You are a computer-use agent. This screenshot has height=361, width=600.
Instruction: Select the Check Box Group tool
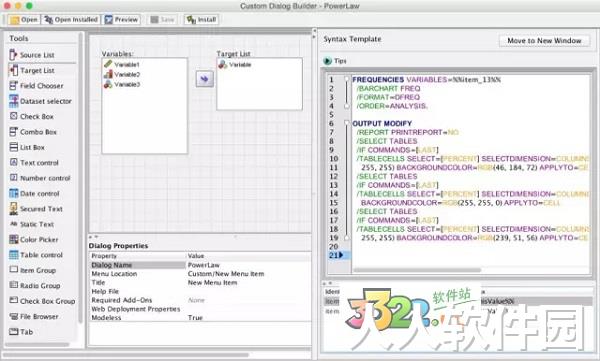tap(42, 301)
